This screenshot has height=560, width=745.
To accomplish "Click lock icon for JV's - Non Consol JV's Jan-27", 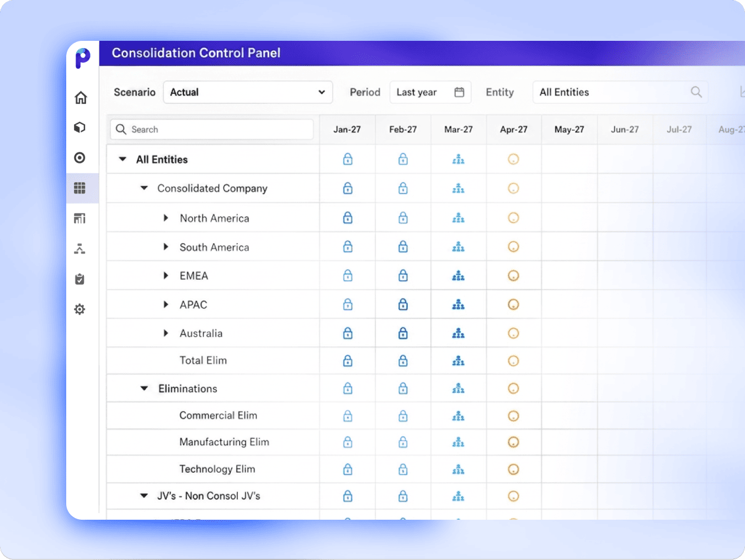I will coord(348,496).
